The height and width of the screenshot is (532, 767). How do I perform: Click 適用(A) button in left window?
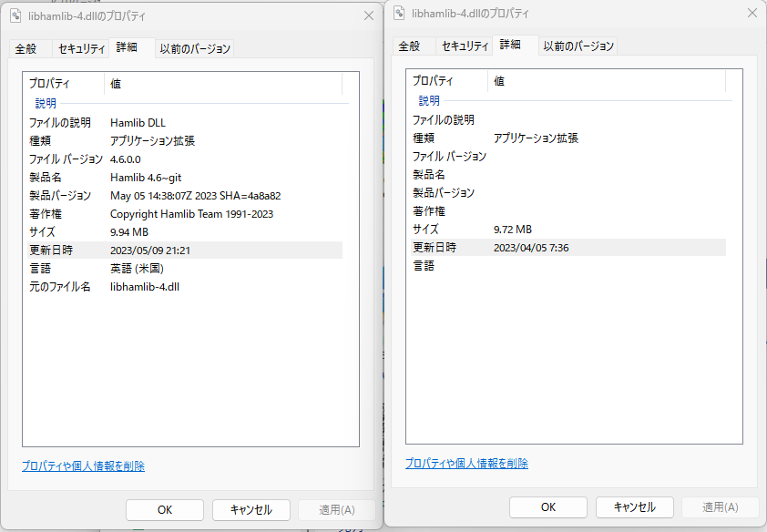[337, 510]
